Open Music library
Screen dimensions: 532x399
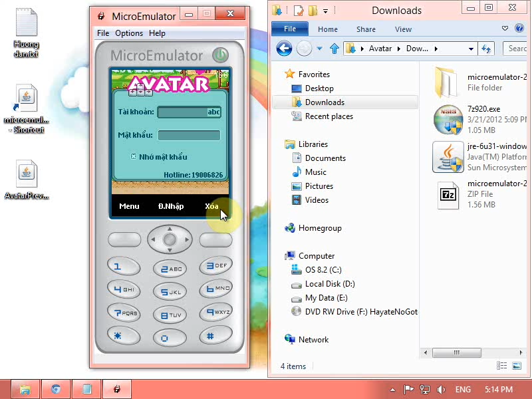[x=309, y=172]
